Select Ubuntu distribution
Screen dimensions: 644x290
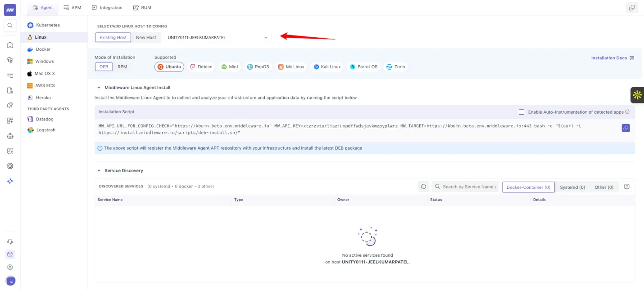pos(169,67)
